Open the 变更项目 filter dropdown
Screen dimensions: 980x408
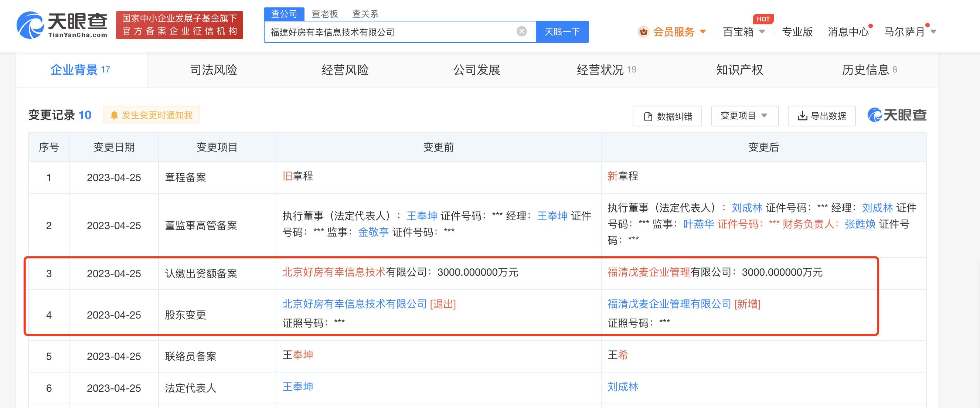click(745, 116)
